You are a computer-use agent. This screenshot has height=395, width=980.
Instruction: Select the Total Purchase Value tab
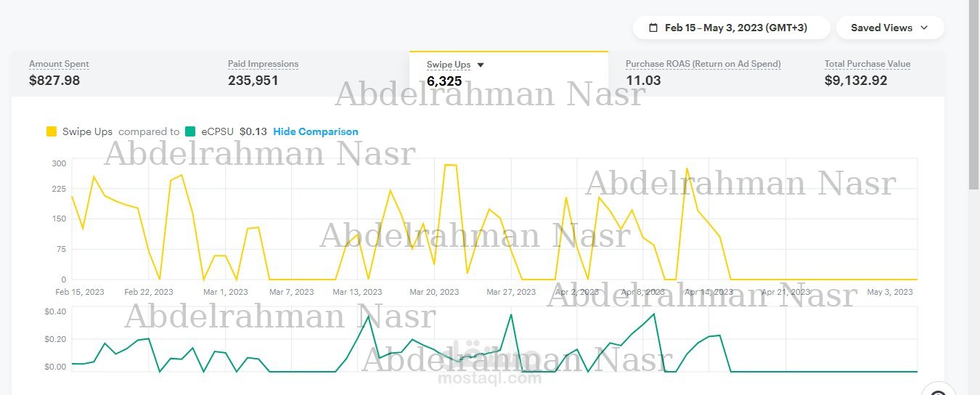click(x=876, y=73)
